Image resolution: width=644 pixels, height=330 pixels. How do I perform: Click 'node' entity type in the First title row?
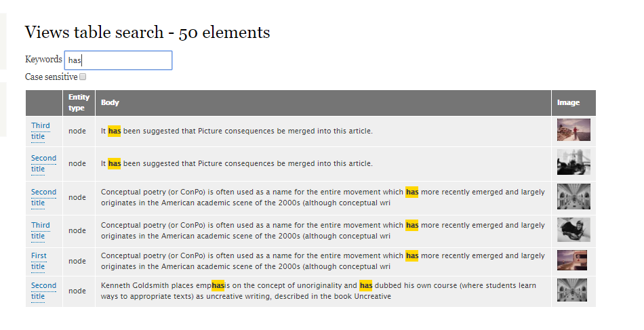(77, 261)
